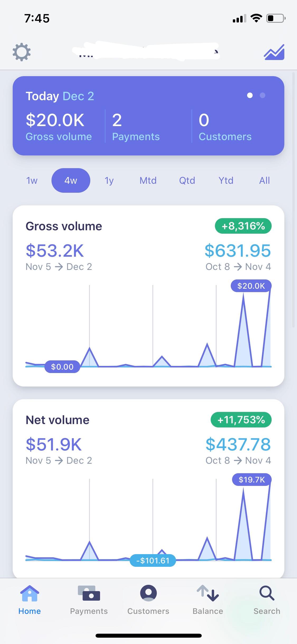Viewport: 297px width, 644px height.
Task: Open the Today Dec 2 summary card
Action: (148, 116)
